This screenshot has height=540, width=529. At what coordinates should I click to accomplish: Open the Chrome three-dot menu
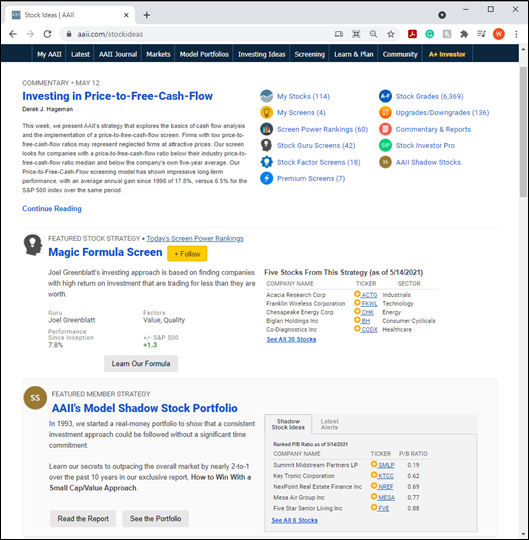click(x=516, y=34)
